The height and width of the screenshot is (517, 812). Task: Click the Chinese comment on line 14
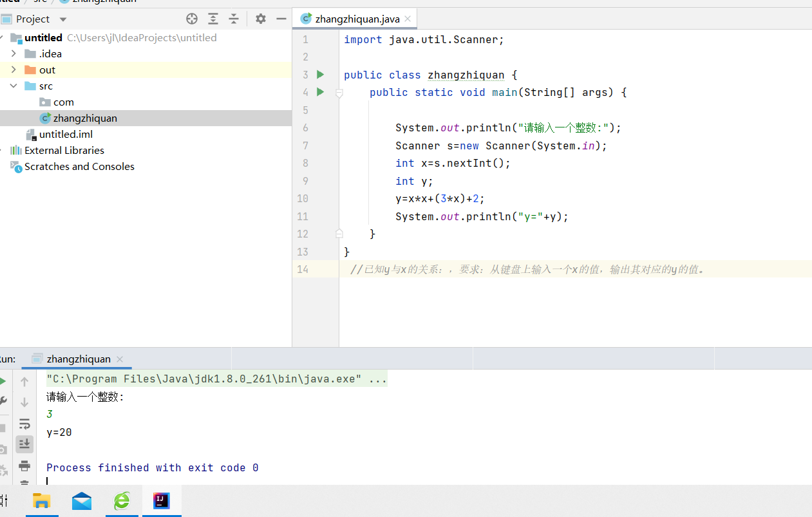click(527, 269)
